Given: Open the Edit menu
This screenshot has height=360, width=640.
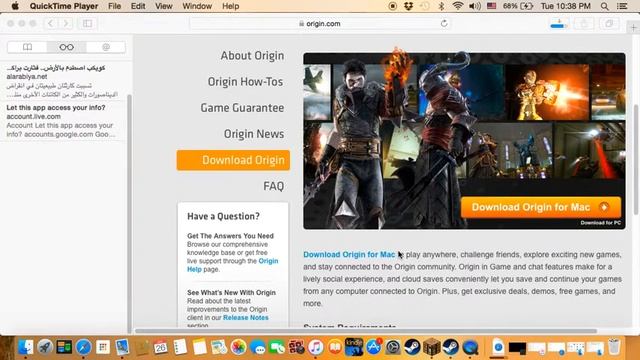Looking at the screenshot, I should (138, 6).
